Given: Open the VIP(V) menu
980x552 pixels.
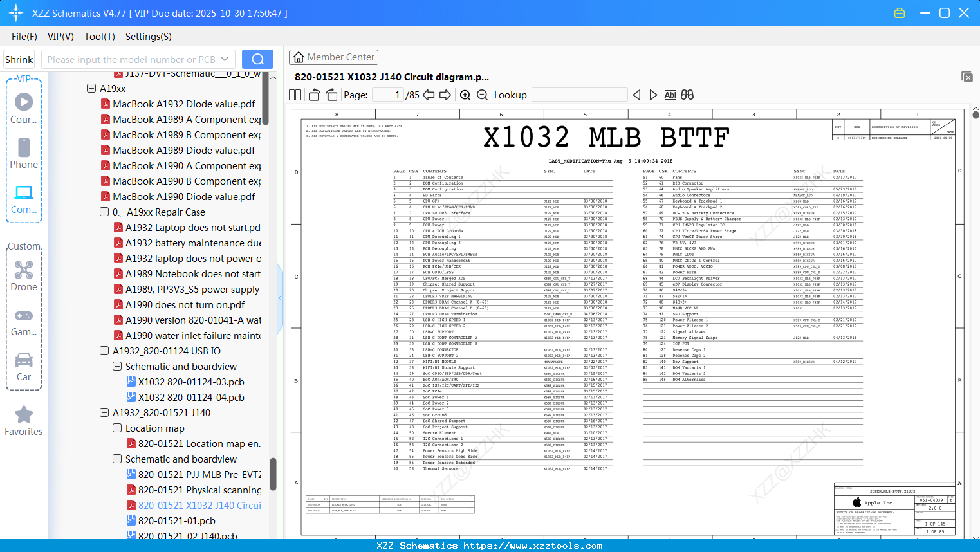Looking at the screenshot, I should (60, 37).
